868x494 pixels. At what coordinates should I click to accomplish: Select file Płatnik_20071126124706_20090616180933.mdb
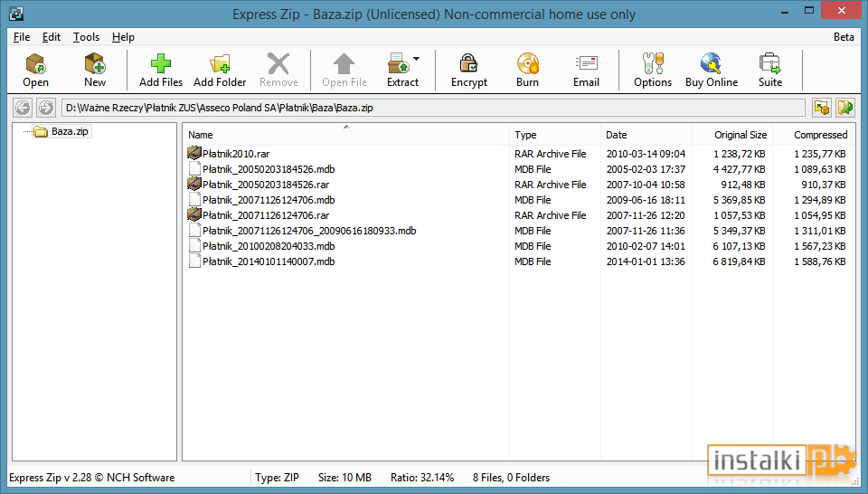[309, 231]
